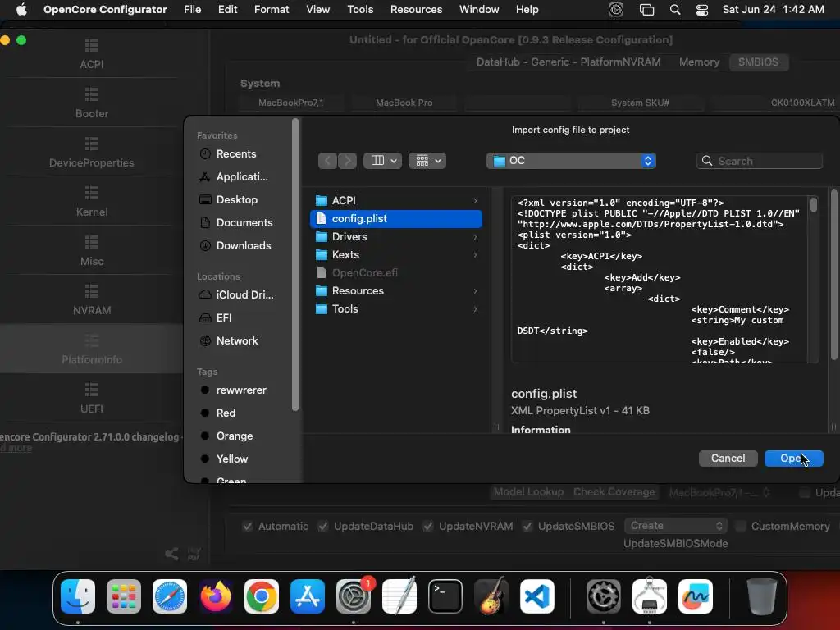Open Google Chrome from Dock
840x630 pixels.
[x=262, y=596]
